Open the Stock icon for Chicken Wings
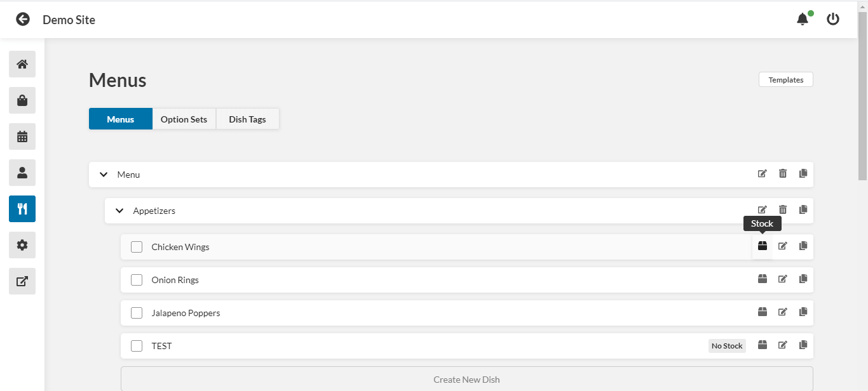The height and width of the screenshot is (391, 868). coord(763,246)
